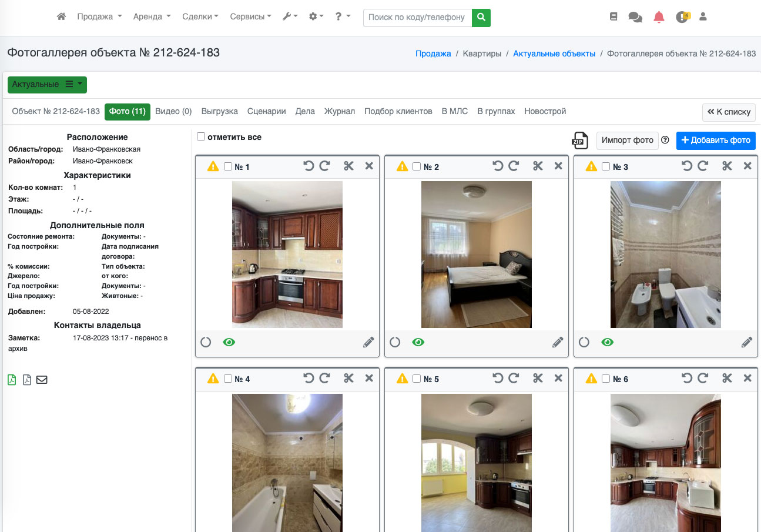Follow the Актуальные объекты breadcrumb link
The height and width of the screenshot is (532, 761).
[x=554, y=53]
